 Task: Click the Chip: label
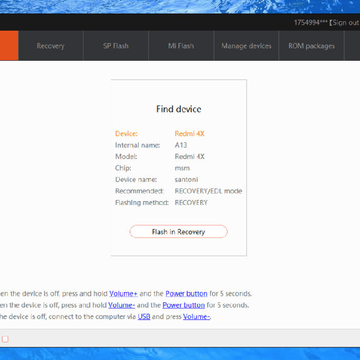[123, 168]
